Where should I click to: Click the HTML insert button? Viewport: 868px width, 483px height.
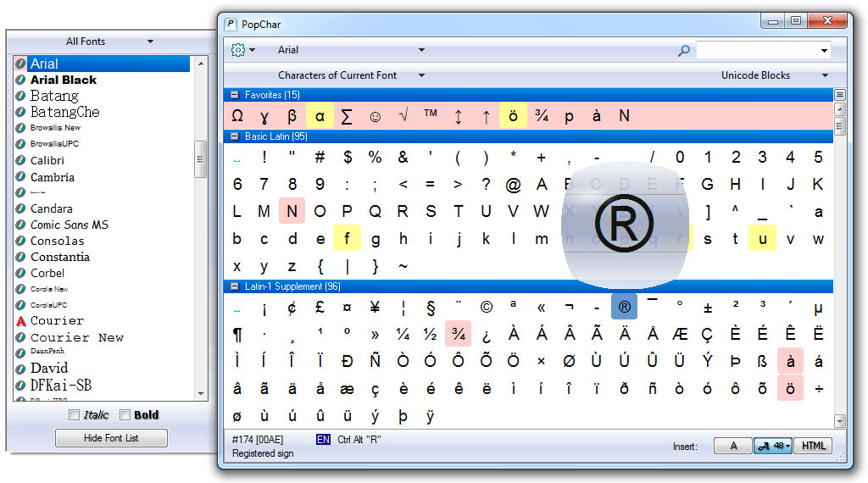pos(813,446)
